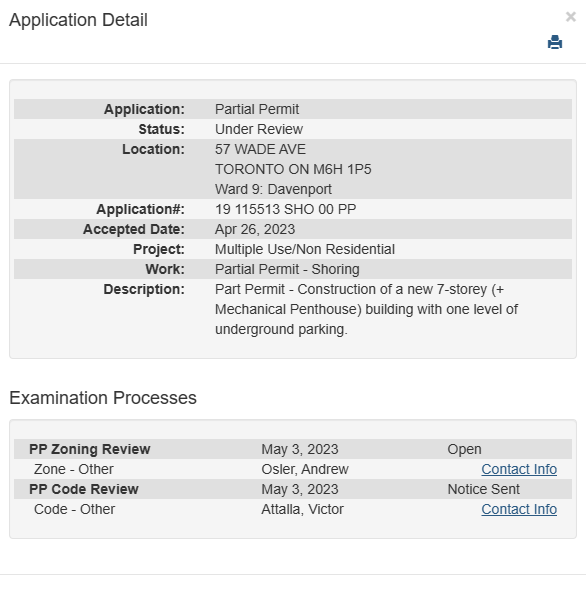Click the Examination Processes heading
This screenshot has height=597, width=586.
[103, 398]
